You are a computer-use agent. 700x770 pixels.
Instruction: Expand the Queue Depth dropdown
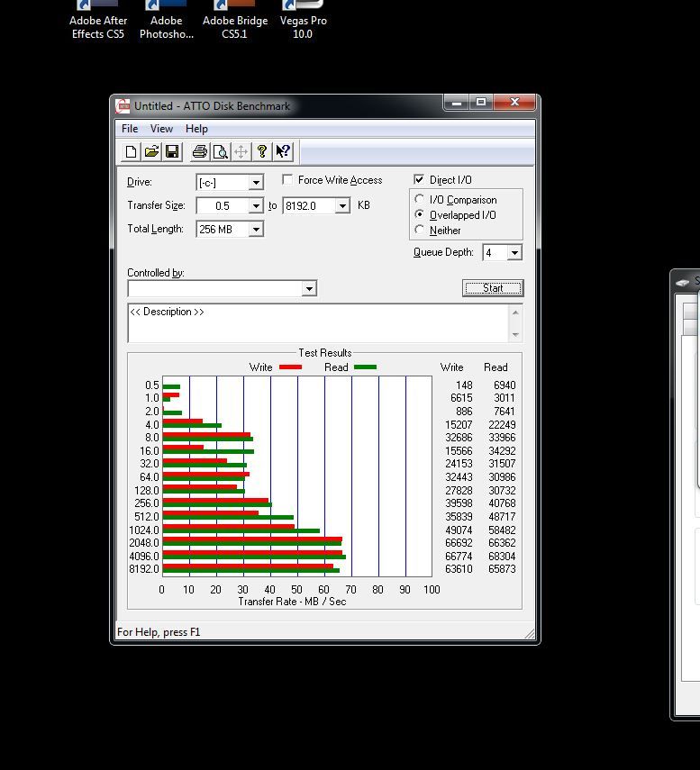(514, 253)
